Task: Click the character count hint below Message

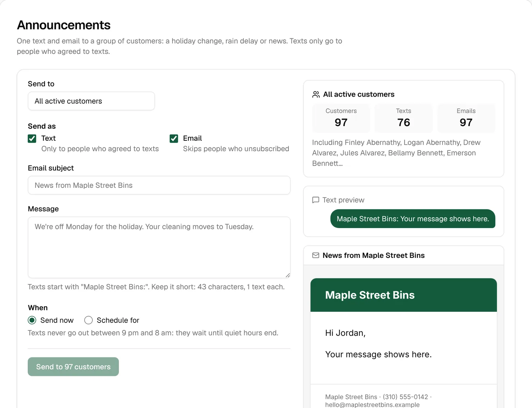Action: pos(156,287)
